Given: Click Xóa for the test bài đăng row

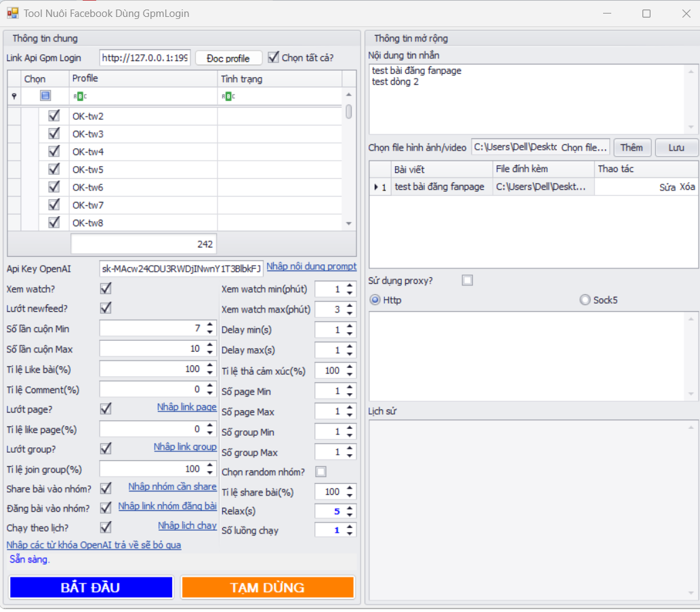Looking at the screenshot, I should click(x=687, y=187).
